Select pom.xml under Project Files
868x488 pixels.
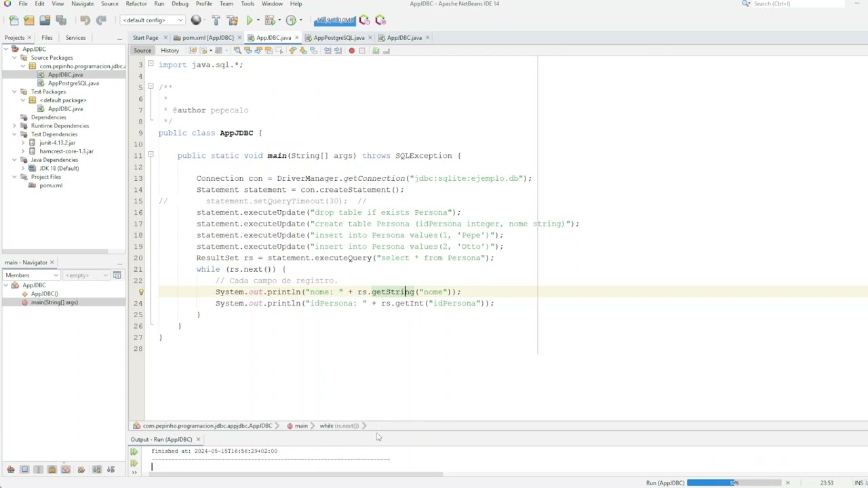pyautogui.click(x=51, y=185)
